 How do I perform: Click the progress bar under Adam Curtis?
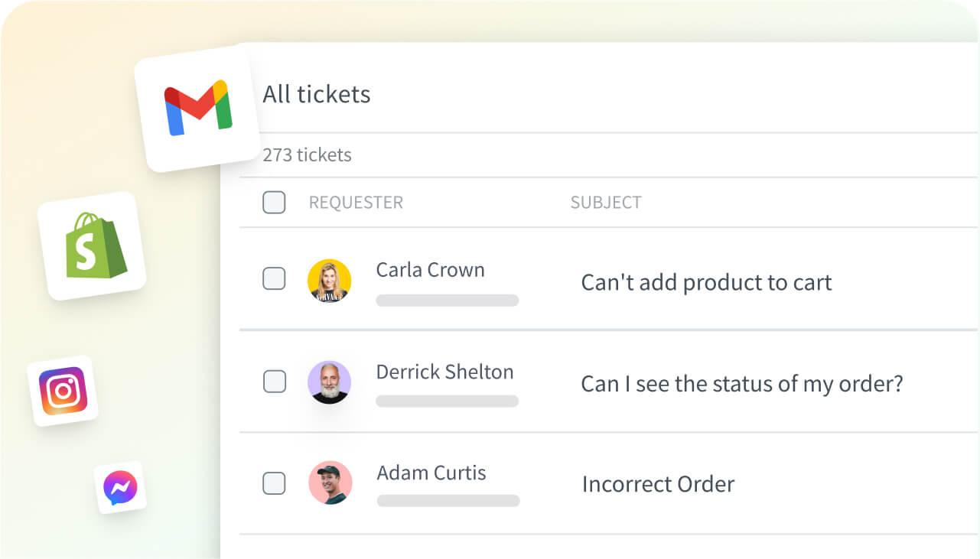448,501
